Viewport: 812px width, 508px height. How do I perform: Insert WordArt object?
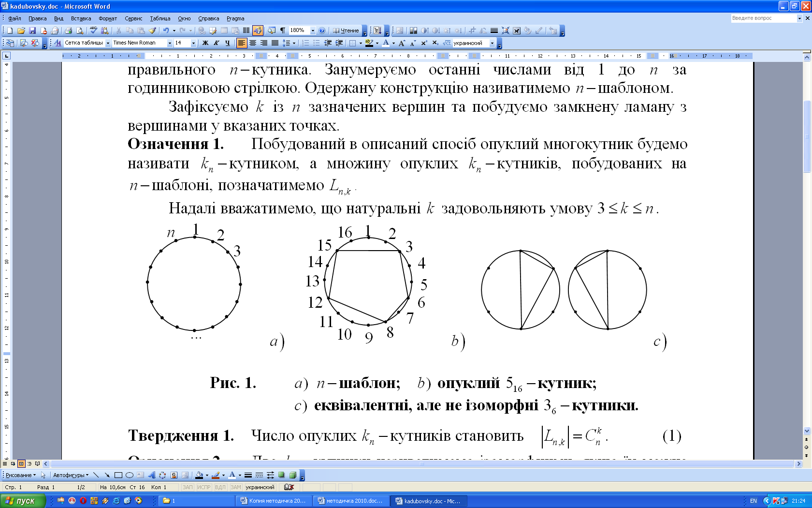pos(151,475)
